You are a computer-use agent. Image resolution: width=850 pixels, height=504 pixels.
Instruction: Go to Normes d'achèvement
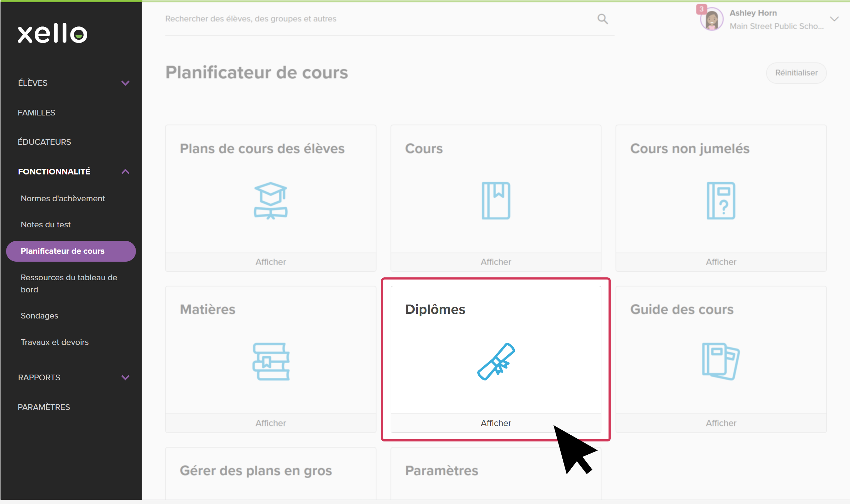[63, 198]
